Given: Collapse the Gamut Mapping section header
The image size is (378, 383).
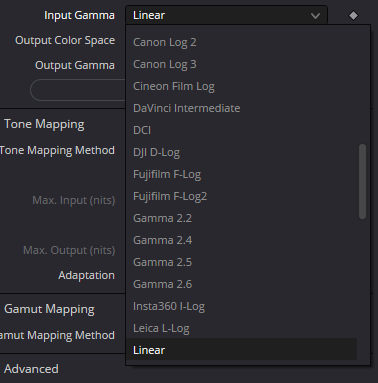Looking at the screenshot, I should 49,309.
